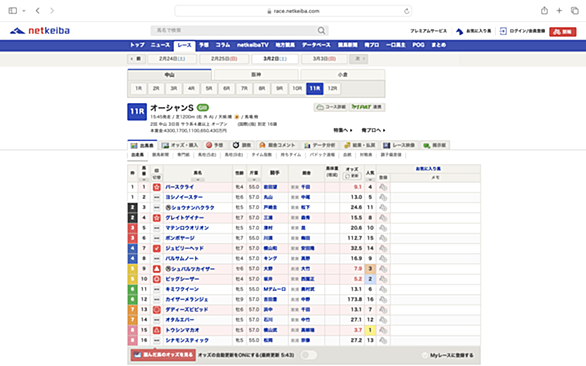Go forward in Safari
Viewport: 586px width, 366px height.
click(x=52, y=11)
